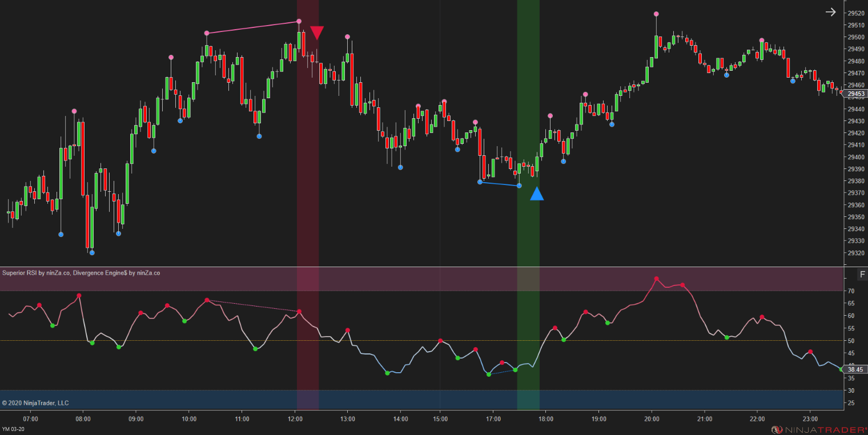
Task: Toggle the F fixed-scale button on the RSI panel
Action: (862, 273)
